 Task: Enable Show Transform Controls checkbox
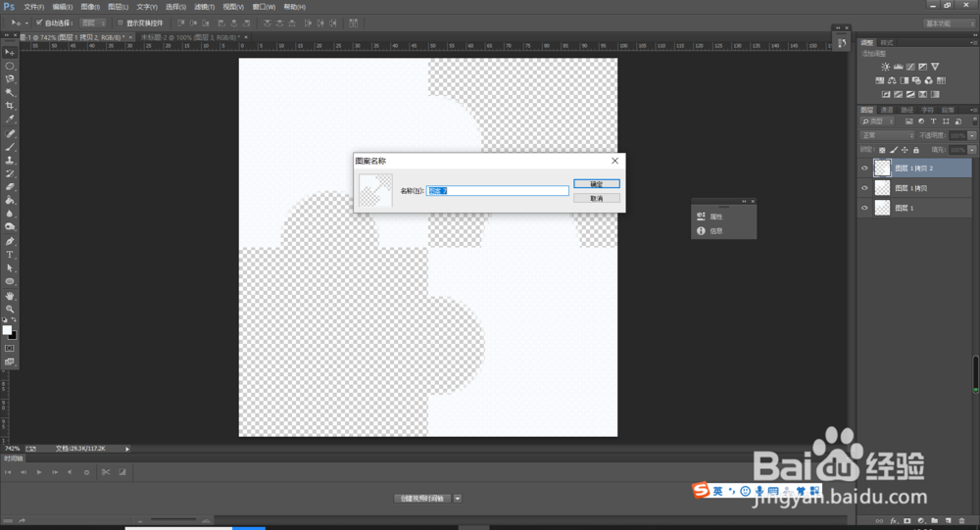tap(120, 23)
